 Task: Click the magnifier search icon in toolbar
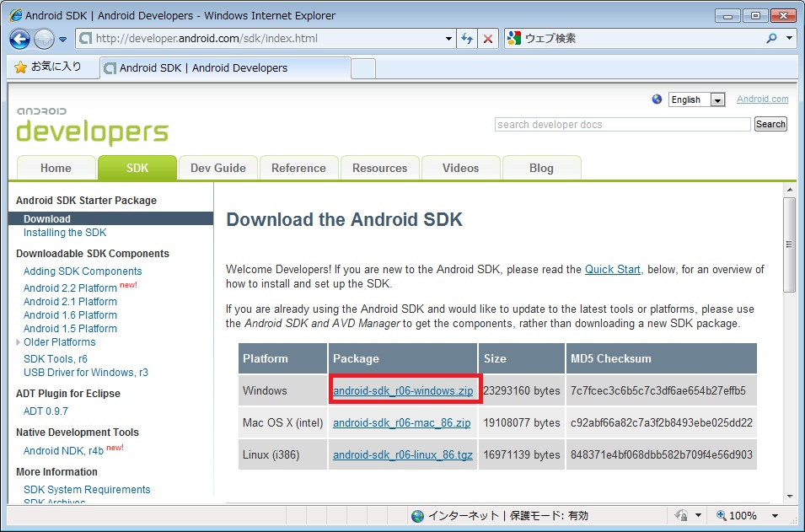771,39
